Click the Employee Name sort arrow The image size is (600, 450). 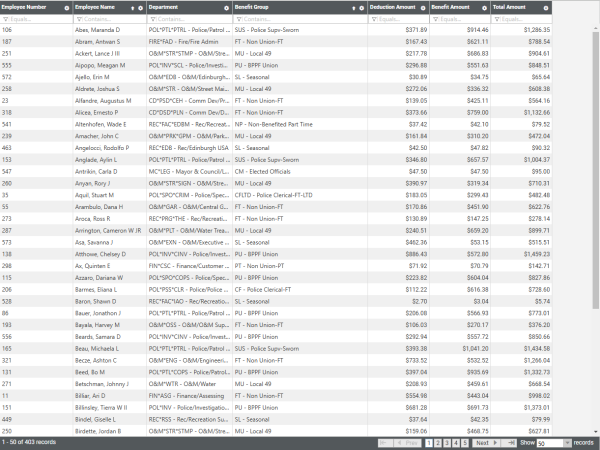pyautogui.click(x=133, y=8)
